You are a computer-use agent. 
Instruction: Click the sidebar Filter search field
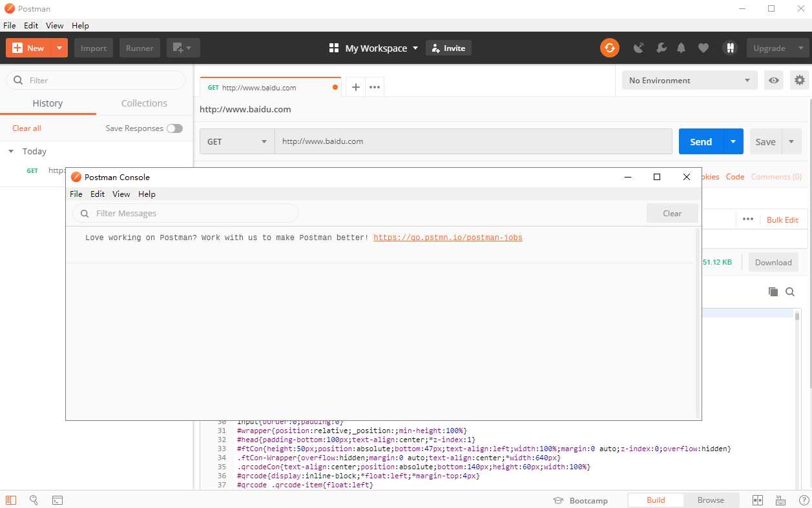click(96, 80)
